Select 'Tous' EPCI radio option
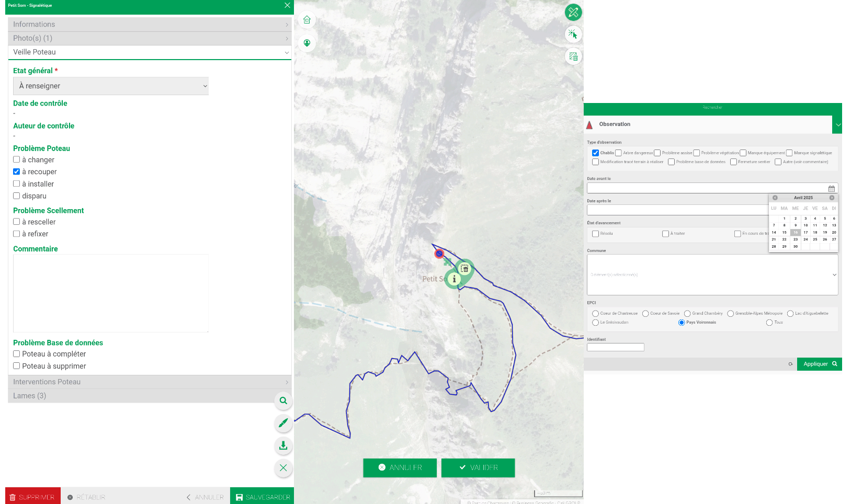Screen dimensions: 851x504 point(769,323)
